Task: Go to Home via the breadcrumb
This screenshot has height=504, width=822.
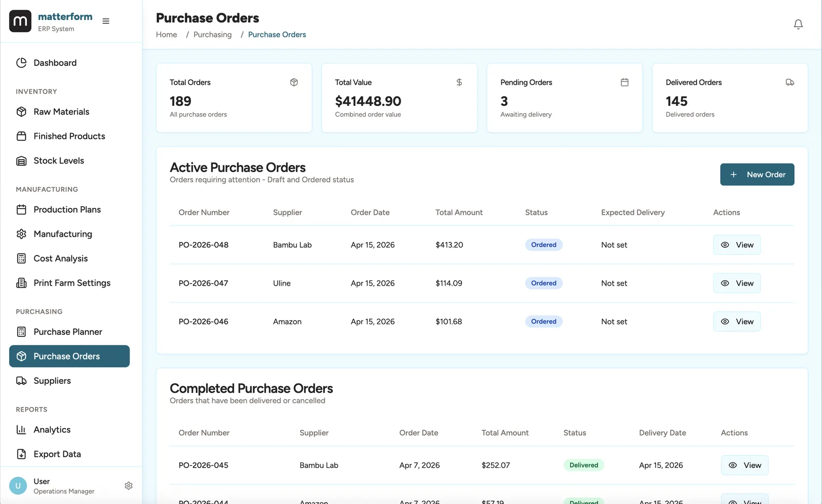Action: [166, 34]
